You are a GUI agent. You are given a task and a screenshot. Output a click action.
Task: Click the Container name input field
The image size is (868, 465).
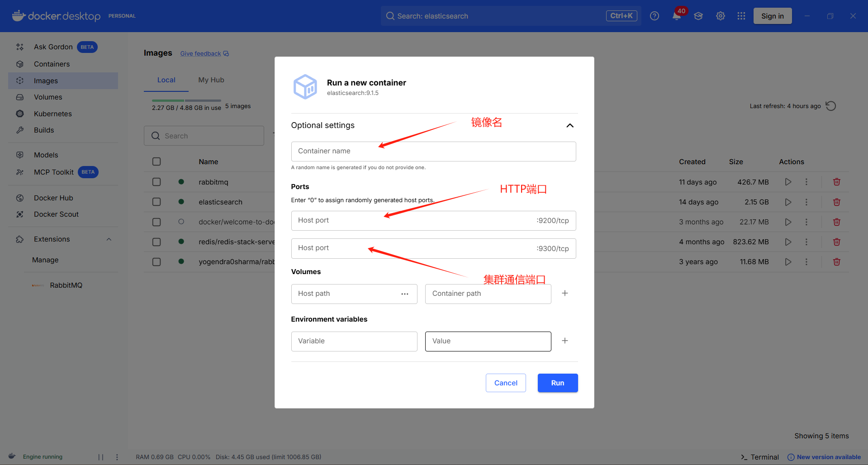click(x=433, y=151)
